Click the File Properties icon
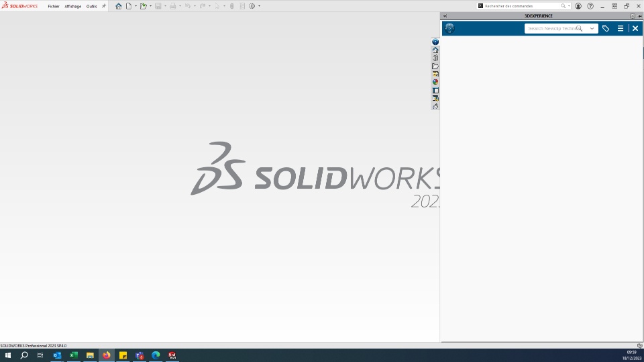Viewport: 644px width, 362px height. click(x=242, y=6)
